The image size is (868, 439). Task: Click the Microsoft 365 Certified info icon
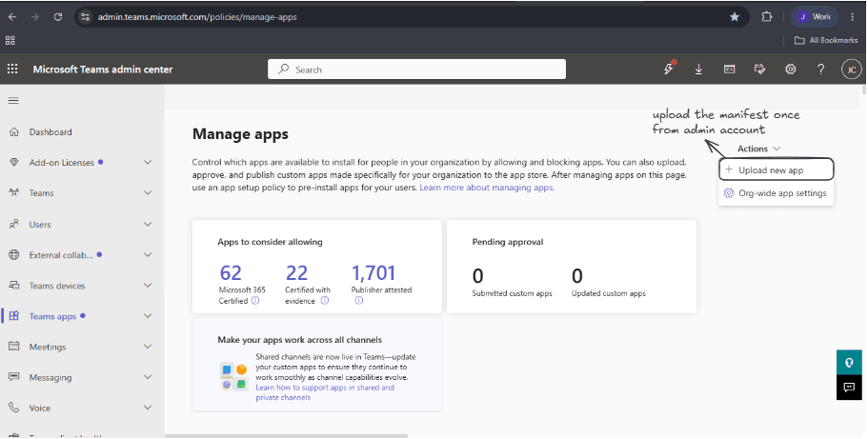[255, 301]
